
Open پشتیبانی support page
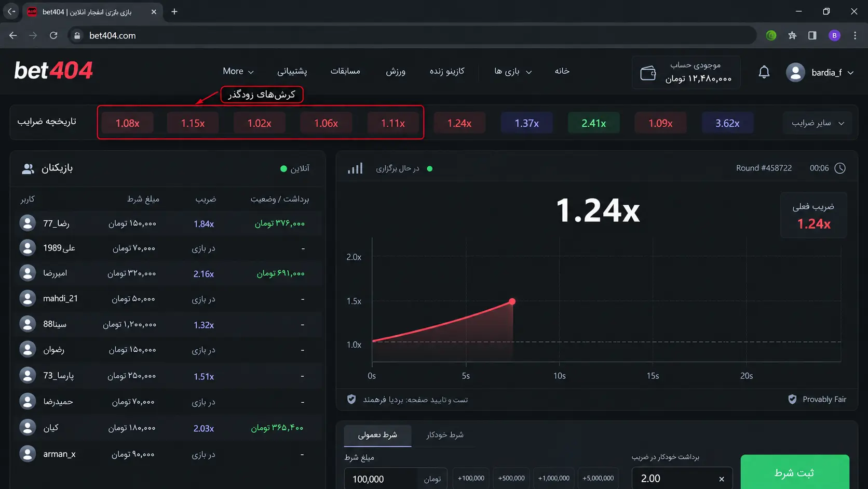click(x=292, y=71)
